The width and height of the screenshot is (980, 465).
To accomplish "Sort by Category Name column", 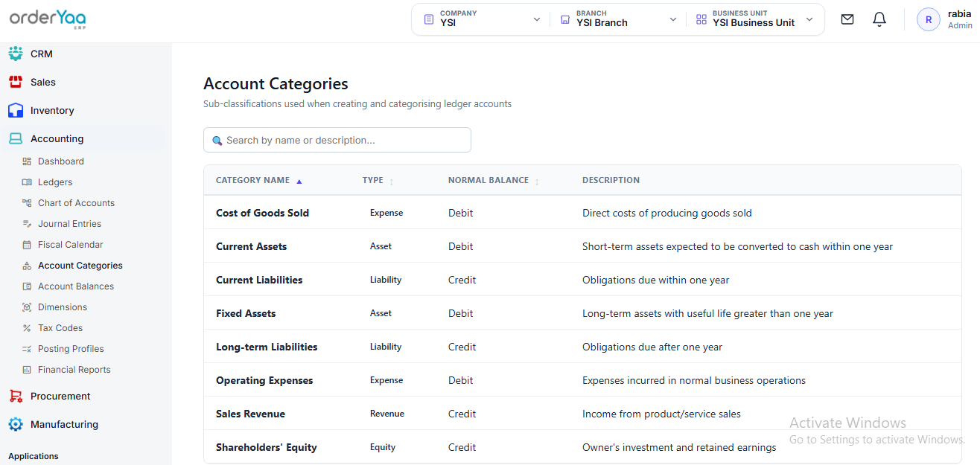I will pyautogui.click(x=258, y=180).
